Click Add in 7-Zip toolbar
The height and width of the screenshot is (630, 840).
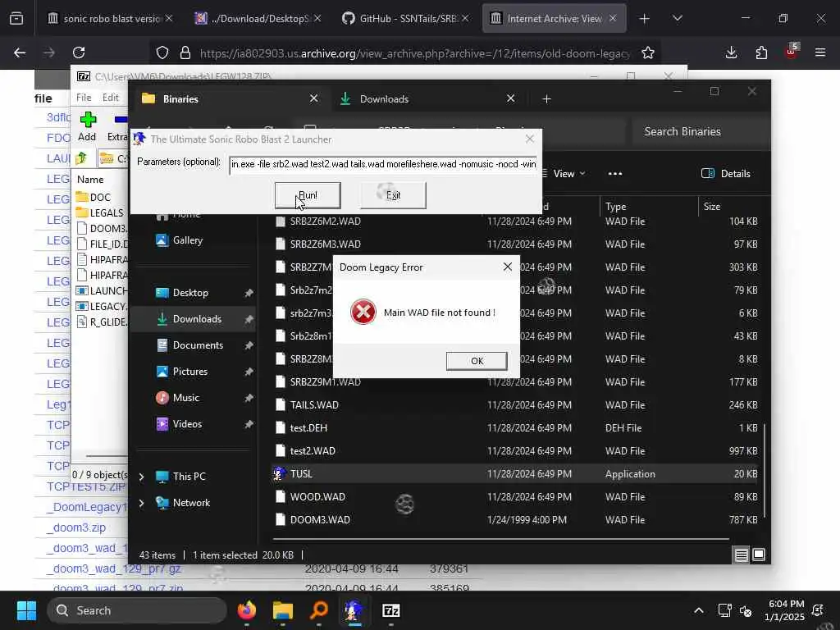click(x=87, y=127)
